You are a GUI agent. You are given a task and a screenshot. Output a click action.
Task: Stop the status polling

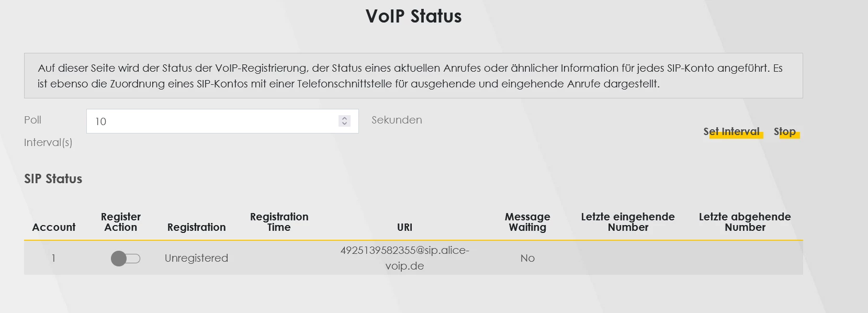(x=784, y=132)
